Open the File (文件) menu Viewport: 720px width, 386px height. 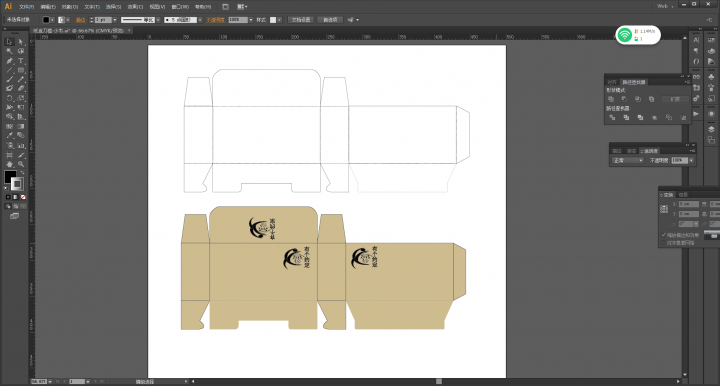(x=26, y=7)
